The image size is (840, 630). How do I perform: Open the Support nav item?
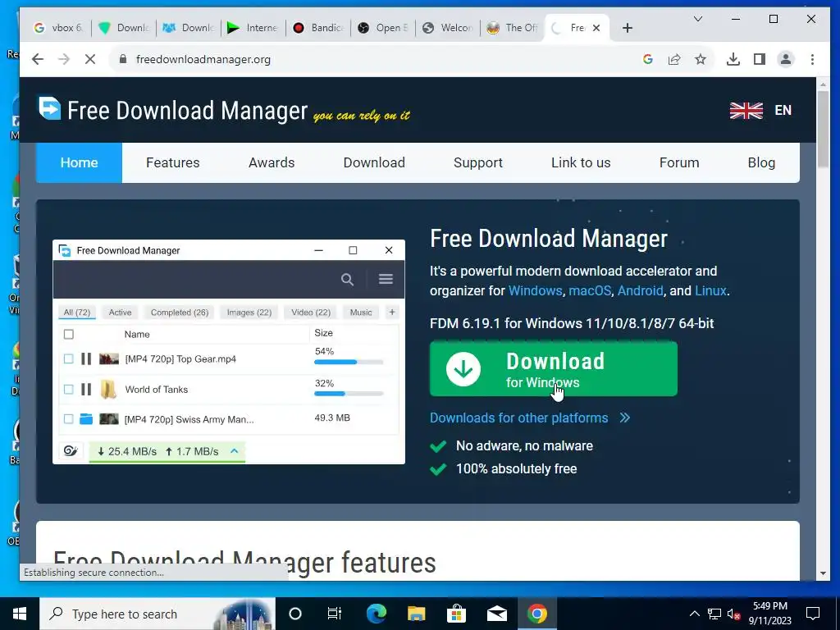[x=478, y=163]
